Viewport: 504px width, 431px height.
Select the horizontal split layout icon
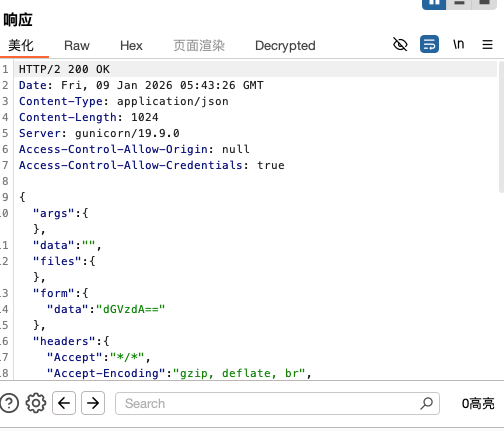tap(459, 3)
